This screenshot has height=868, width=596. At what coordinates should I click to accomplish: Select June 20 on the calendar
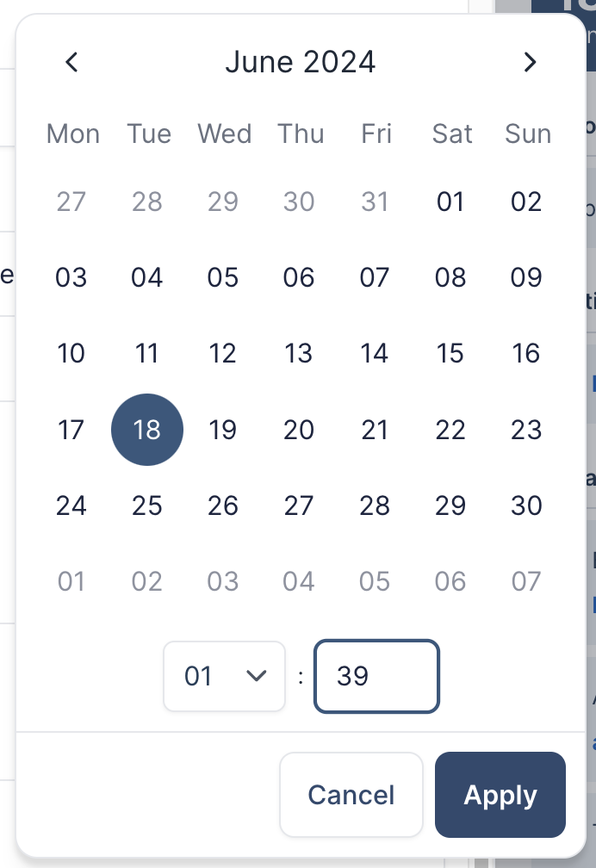(298, 429)
